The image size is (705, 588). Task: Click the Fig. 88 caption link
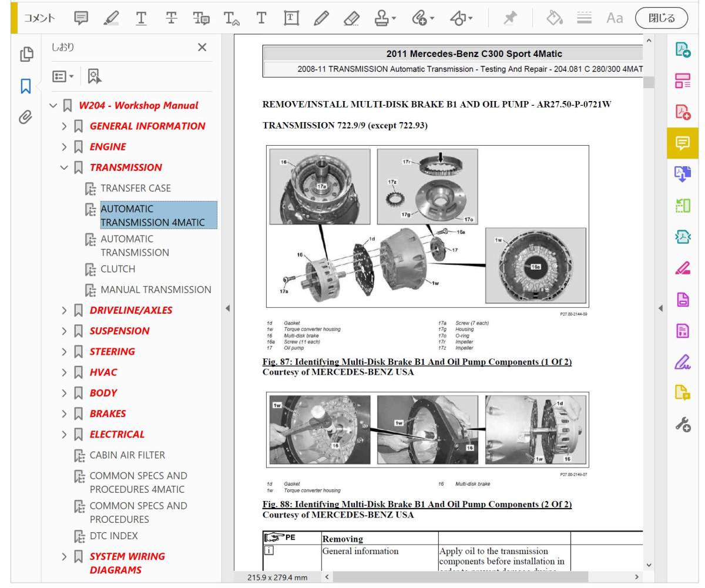coord(417,505)
